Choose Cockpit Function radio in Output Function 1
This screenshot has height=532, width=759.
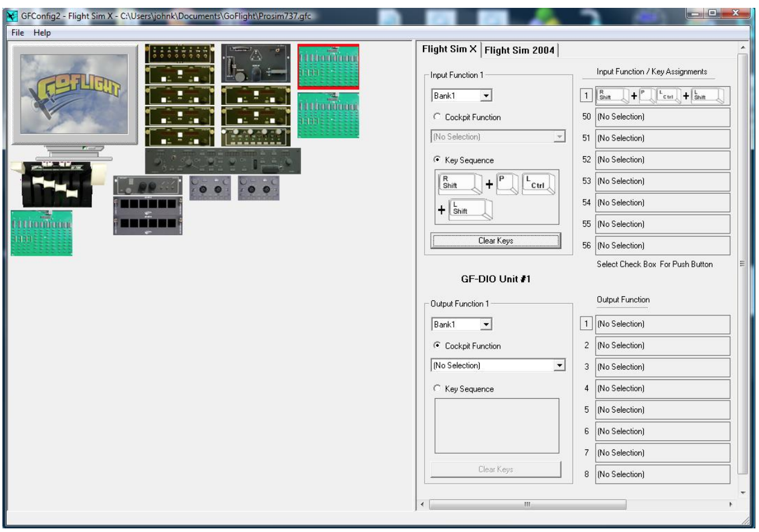point(437,346)
